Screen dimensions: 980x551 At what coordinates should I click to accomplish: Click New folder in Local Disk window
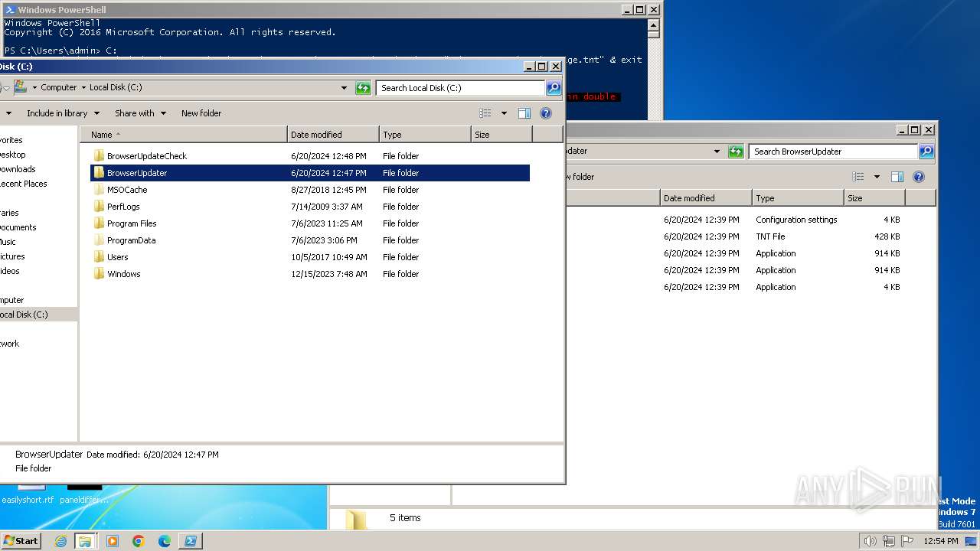(x=201, y=113)
